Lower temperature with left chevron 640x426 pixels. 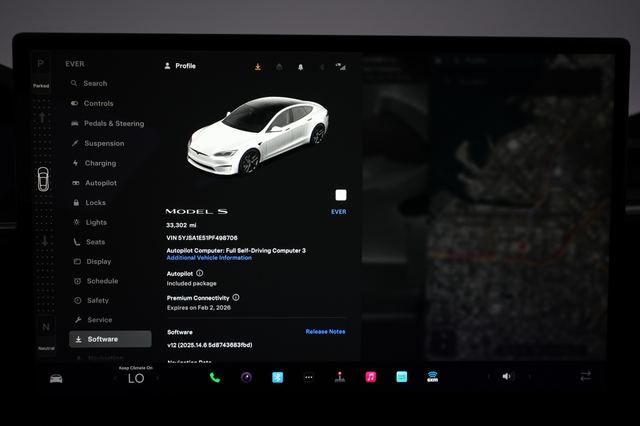[115, 378]
